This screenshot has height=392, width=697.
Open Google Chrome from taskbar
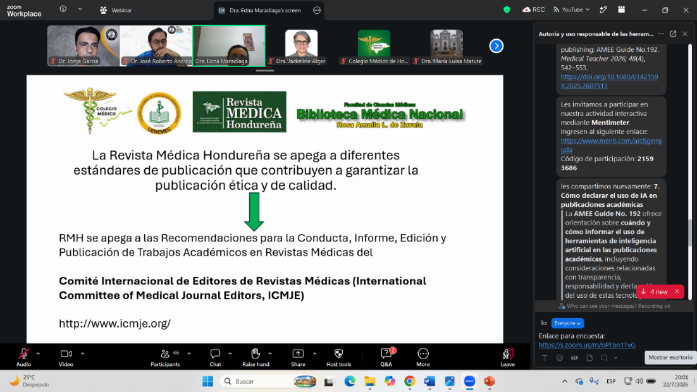click(409, 381)
